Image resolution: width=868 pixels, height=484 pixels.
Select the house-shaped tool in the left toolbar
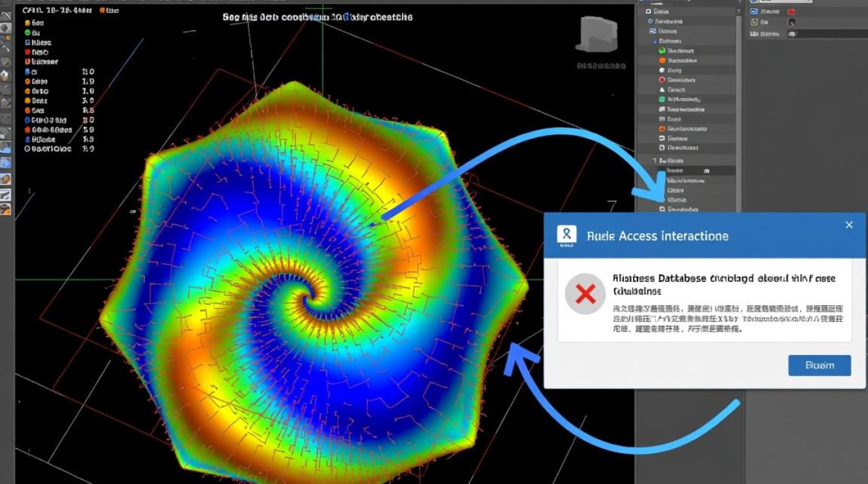point(5,76)
